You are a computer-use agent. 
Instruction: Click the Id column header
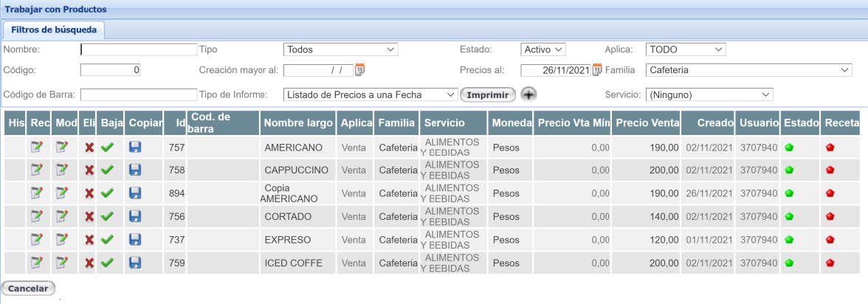[x=176, y=123]
